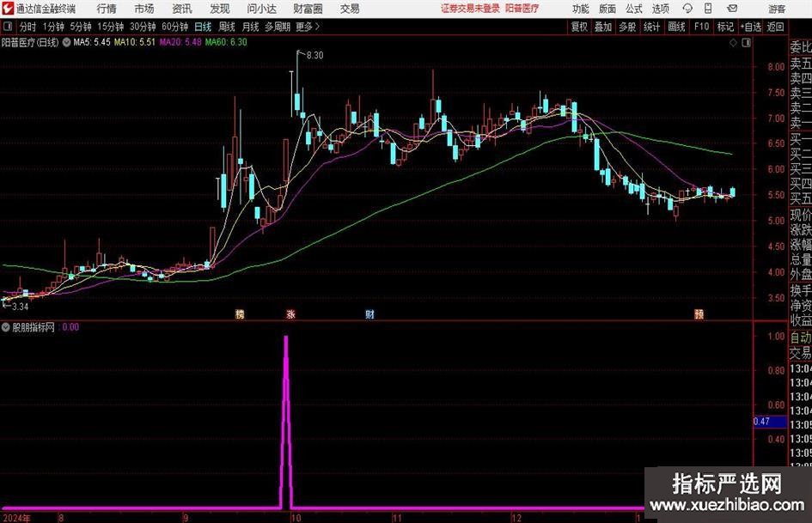This screenshot has width=812, height=523.
Task: Open the 市场 menu
Action: click(144, 9)
